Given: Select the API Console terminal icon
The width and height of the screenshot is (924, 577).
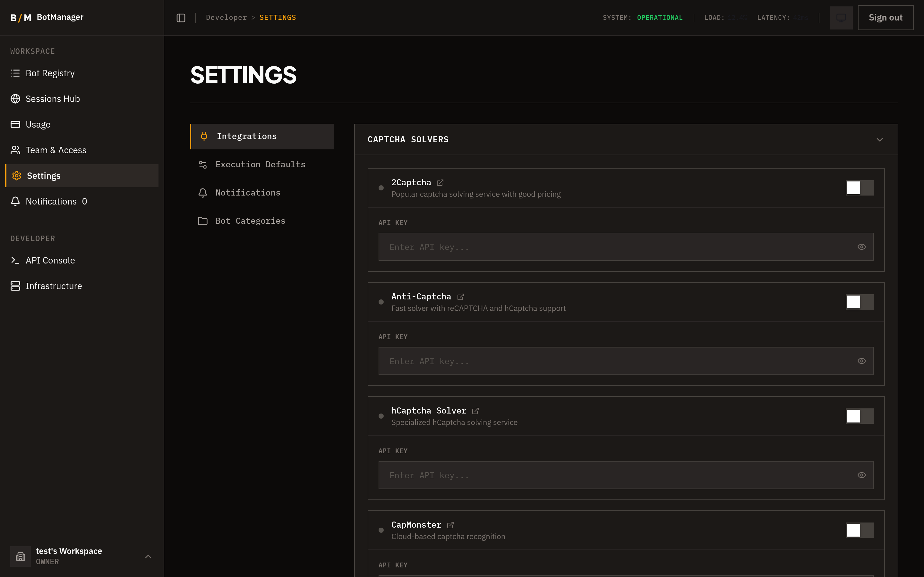Looking at the screenshot, I should coord(15,260).
